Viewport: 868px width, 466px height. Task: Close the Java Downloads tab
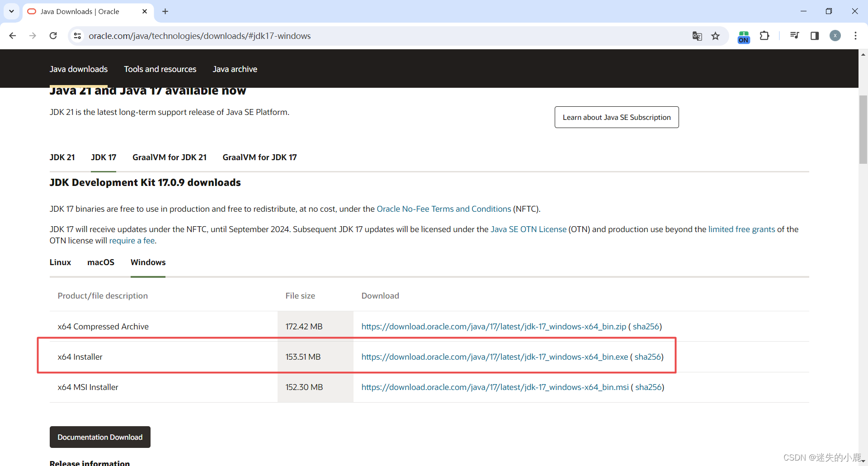point(145,11)
